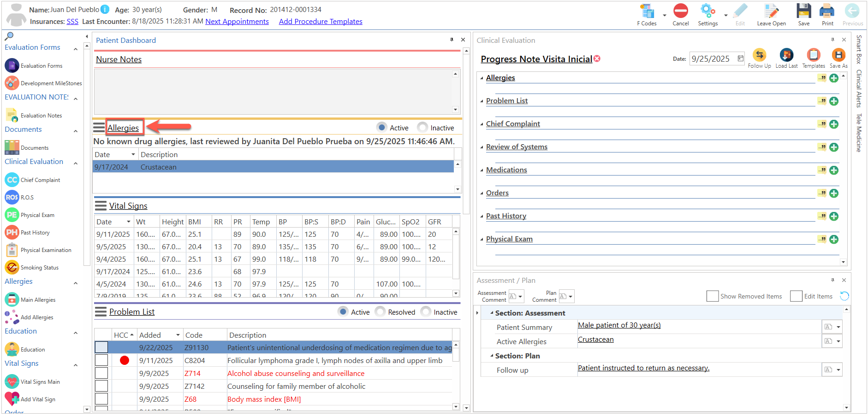The height and width of the screenshot is (416, 868).
Task: Click the Load Last icon
Action: [x=786, y=55]
